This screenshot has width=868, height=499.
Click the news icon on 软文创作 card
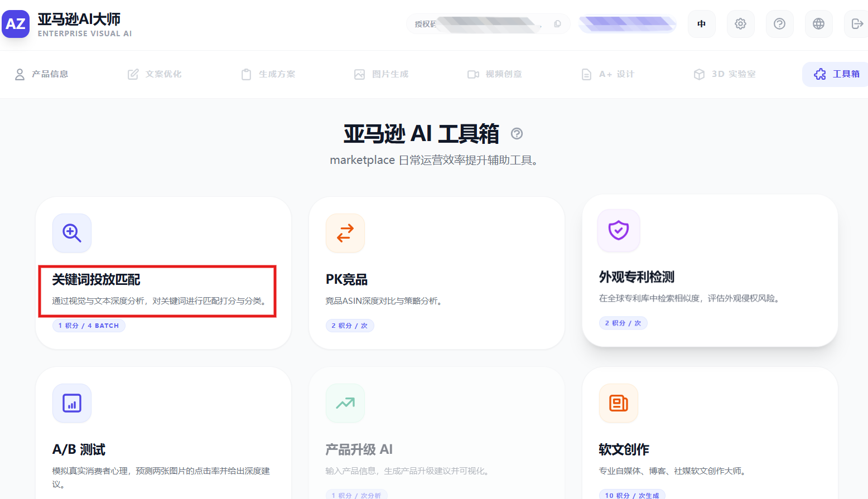click(x=619, y=403)
